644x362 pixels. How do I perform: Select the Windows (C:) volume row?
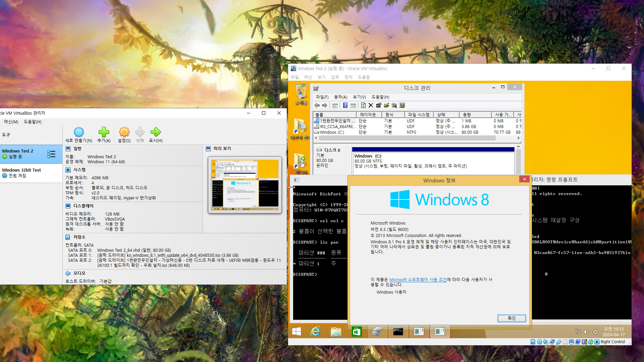pyautogui.click(x=417, y=132)
